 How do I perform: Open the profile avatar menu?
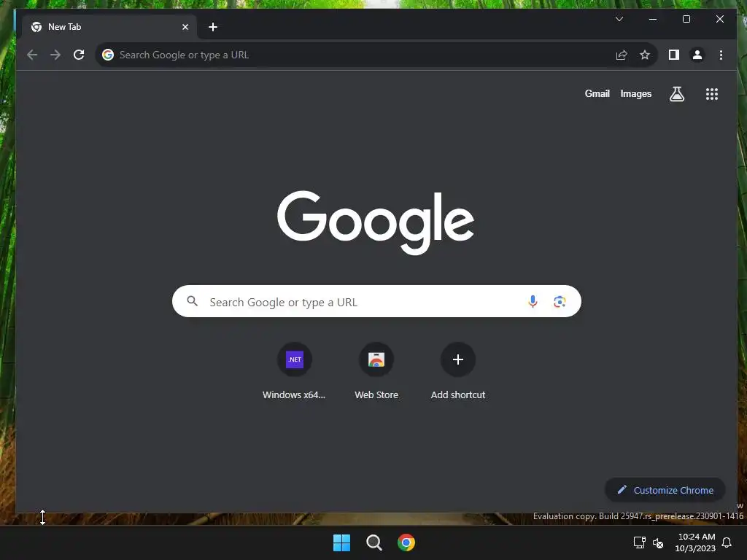(697, 55)
